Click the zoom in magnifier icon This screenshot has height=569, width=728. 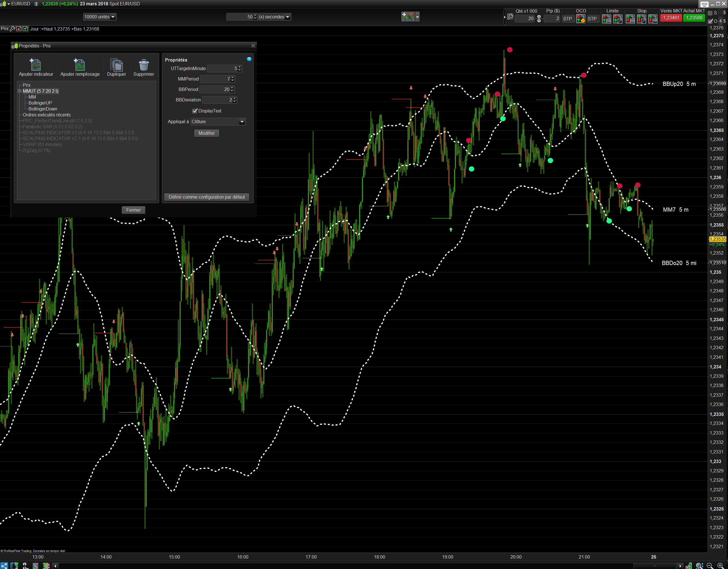coord(720,566)
